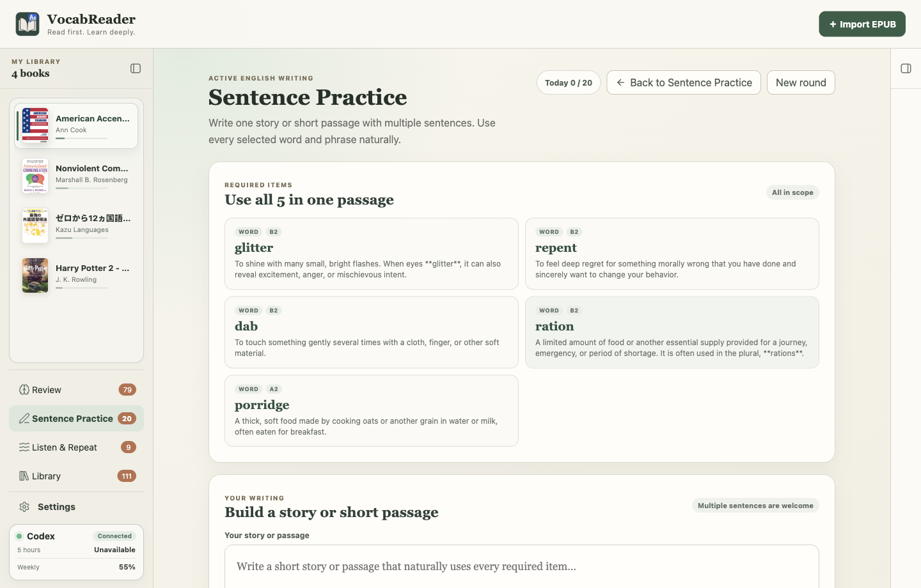Click the A2 level tag on porridge

274,389
